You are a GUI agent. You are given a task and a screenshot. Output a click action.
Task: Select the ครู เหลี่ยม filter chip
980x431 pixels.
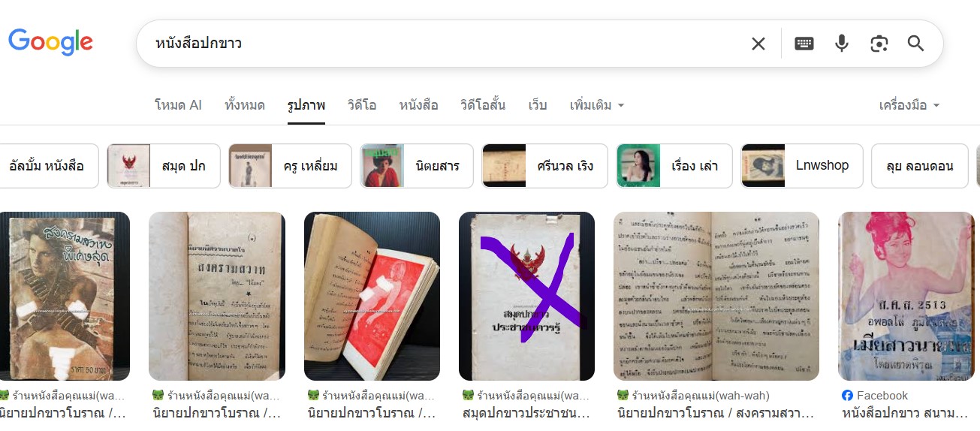coord(290,166)
